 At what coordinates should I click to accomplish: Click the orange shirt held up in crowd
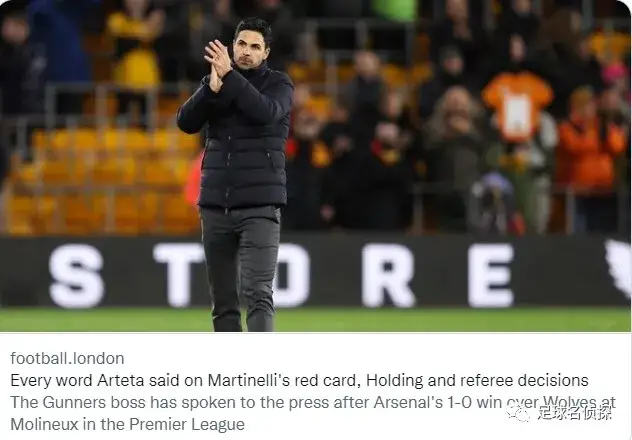coord(518,107)
